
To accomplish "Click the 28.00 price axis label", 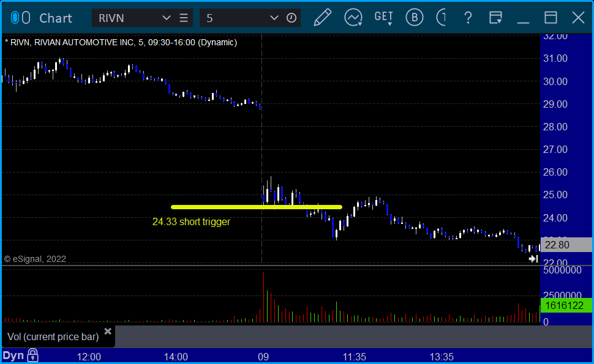I will [x=555, y=127].
